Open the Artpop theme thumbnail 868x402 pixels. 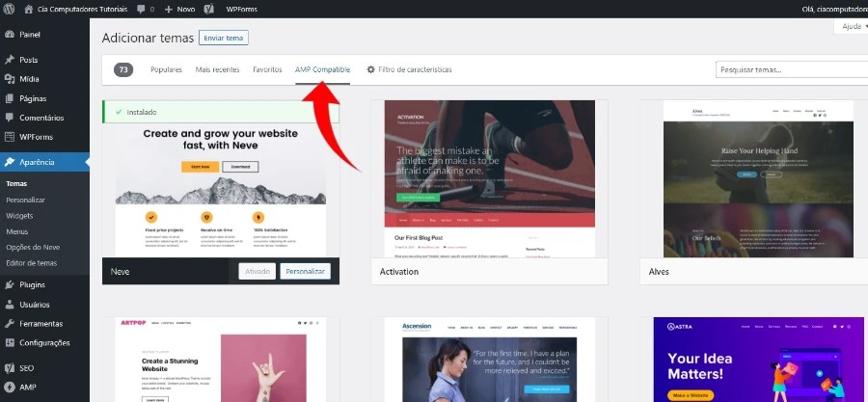[x=221, y=360]
